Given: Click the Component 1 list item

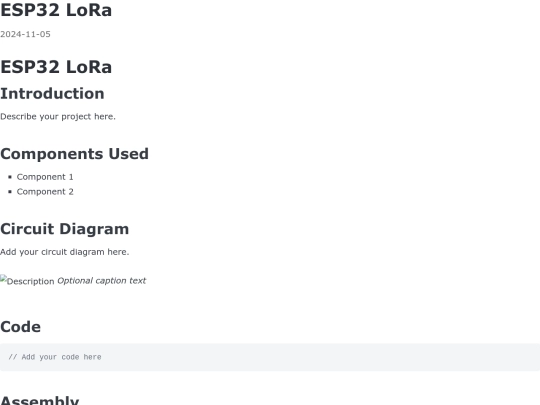Looking at the screenshot, I should point(45,177).
